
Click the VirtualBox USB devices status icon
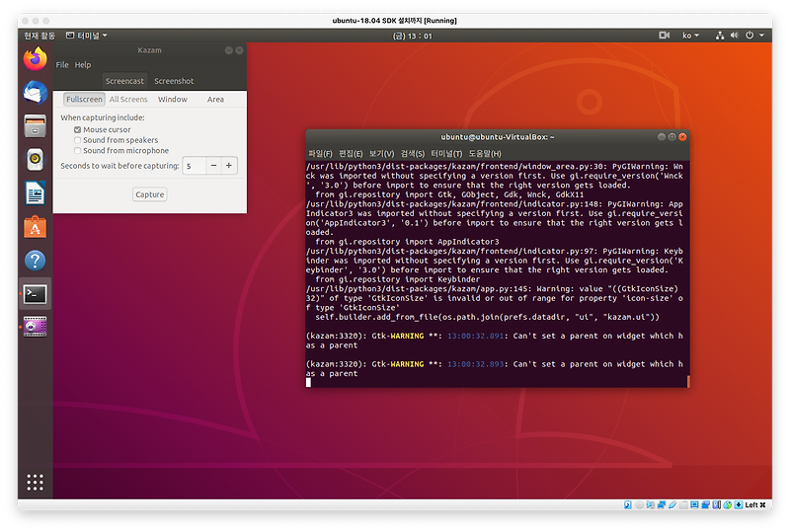pyautogui.click(x=672, y=504)
